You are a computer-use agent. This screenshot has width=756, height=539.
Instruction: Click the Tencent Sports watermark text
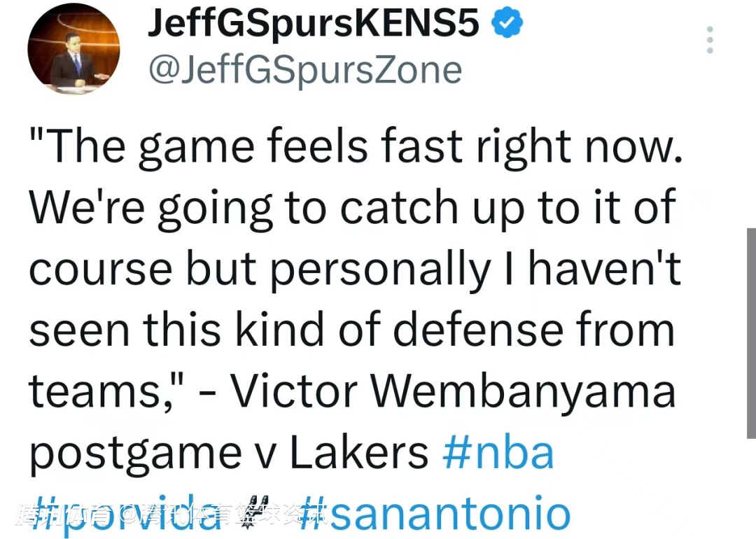pyautogui.click(x=171, y=516)
